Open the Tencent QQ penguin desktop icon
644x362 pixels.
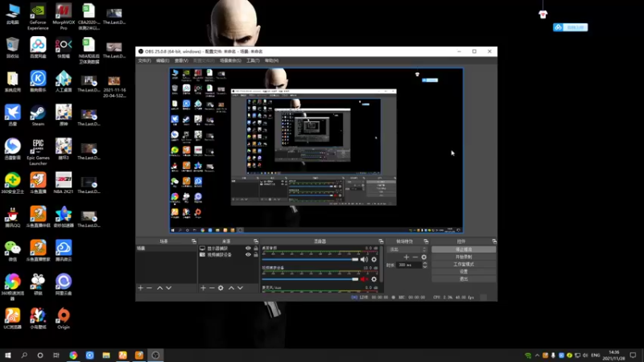coord(13,217)
